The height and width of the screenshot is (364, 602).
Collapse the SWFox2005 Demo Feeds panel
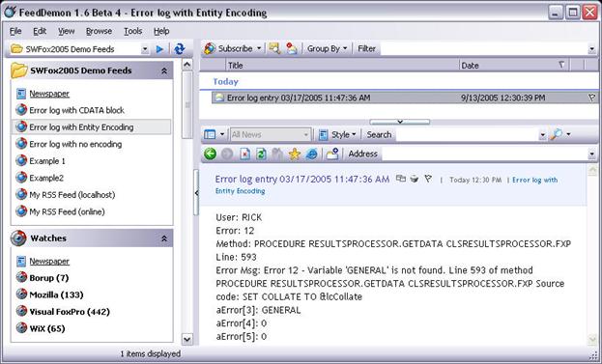pos(164,70)
